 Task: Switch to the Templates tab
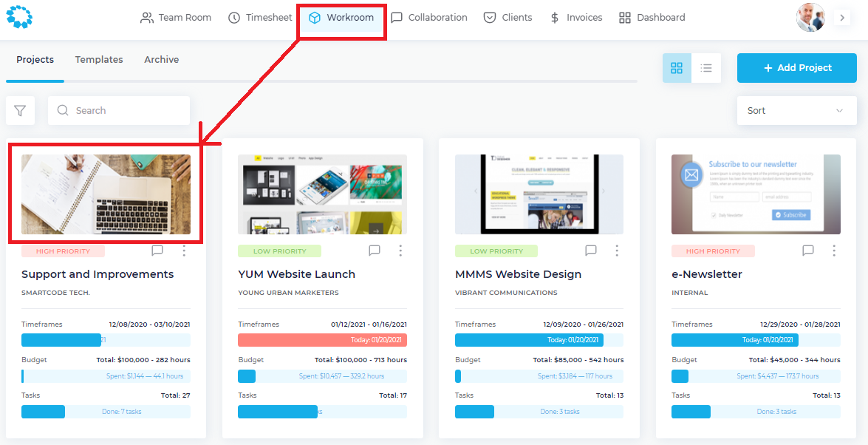99,60
